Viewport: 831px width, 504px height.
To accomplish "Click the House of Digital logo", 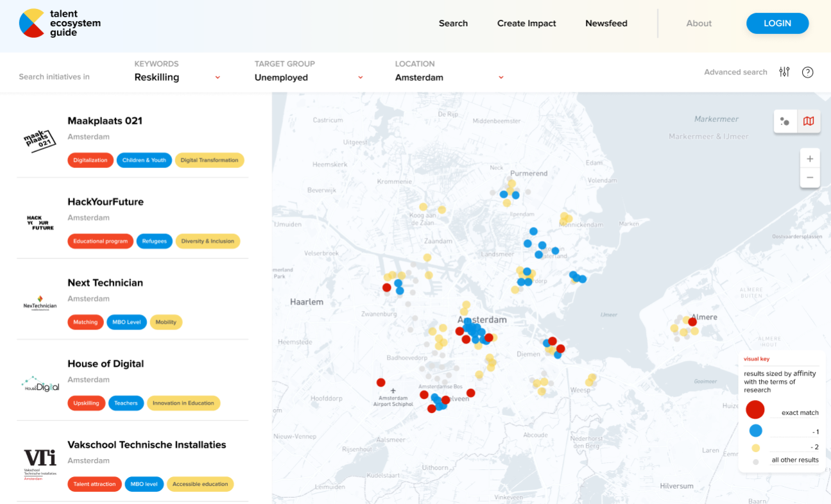I will pyautogui.click(x=41, y=385).
